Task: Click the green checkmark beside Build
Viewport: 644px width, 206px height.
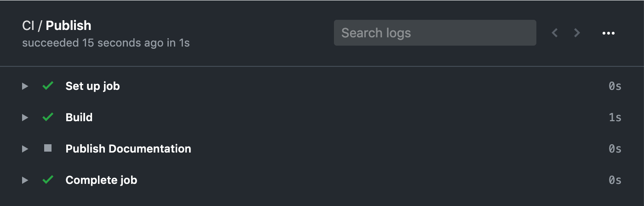Action: (x=48, y=117)
